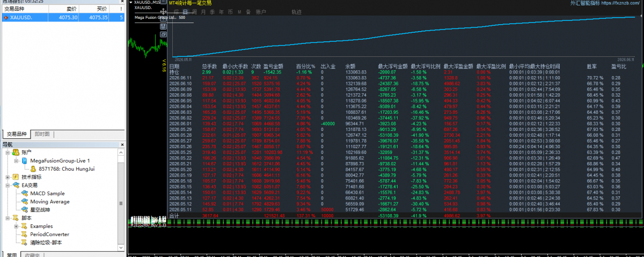Click the PeriodConverter script icon
644x257 pixels.
[x=25, y=234]
